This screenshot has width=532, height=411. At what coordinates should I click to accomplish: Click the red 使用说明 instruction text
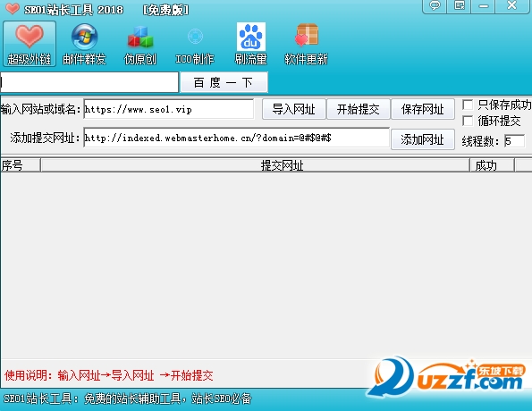tap(108, 376)
